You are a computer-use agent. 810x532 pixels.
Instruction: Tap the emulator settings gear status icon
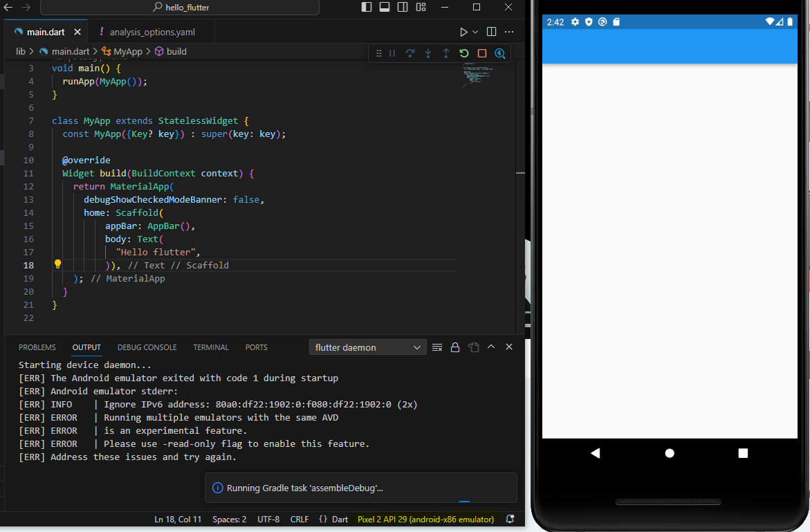click(x=575, y=21)
